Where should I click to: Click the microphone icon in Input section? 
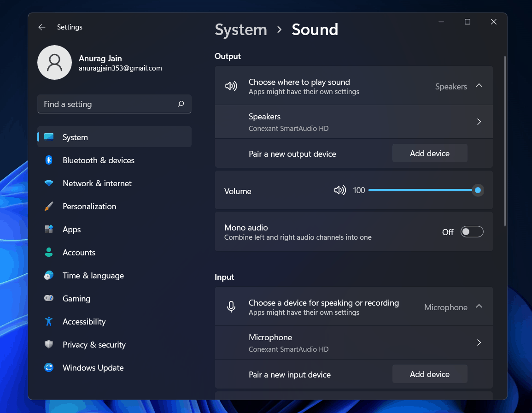coord(231,307)
